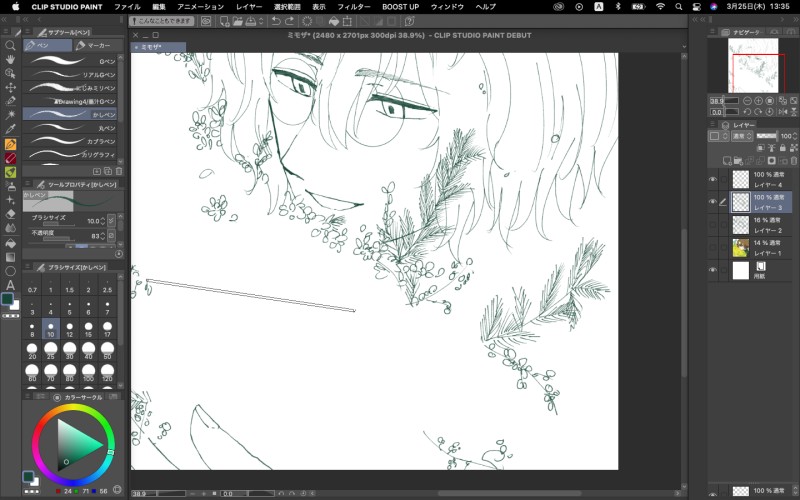Open save options arrow next to Save icon
Screen dimensions: 800x500
(261, 21)
